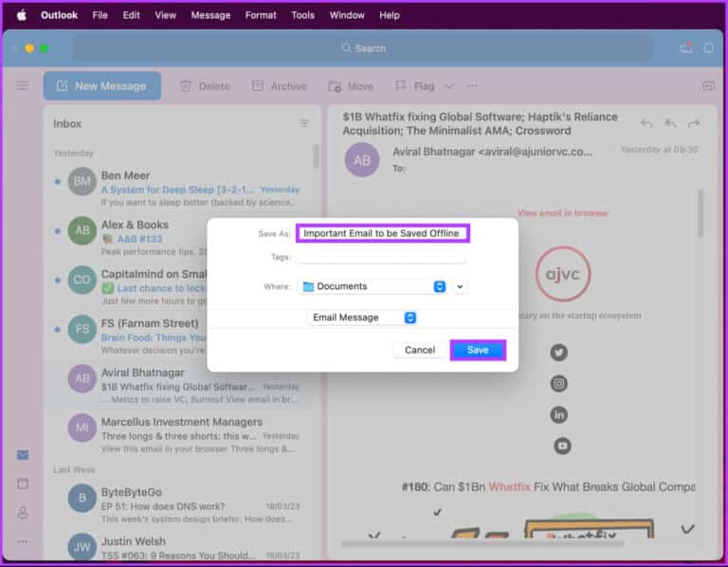Click the Move folder icon
Image resolution: width=728 pixels, height=567 pixels.
pyautogui.click(x=335, y=86)
